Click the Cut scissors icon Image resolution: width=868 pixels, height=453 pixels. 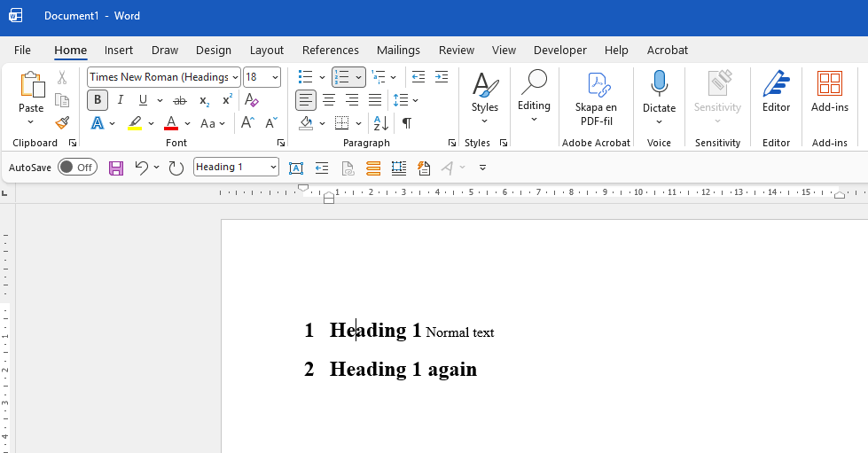point(62,77)
